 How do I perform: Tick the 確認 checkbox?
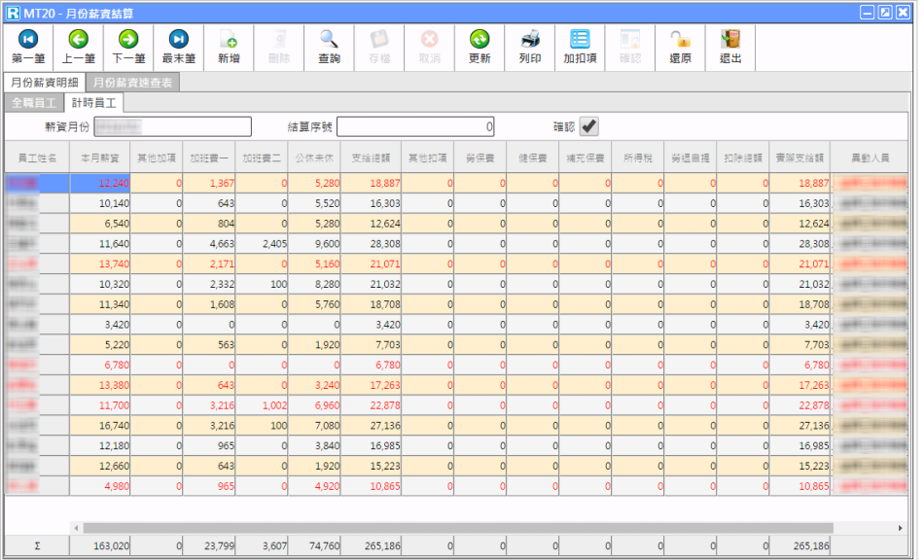point(588,126)
